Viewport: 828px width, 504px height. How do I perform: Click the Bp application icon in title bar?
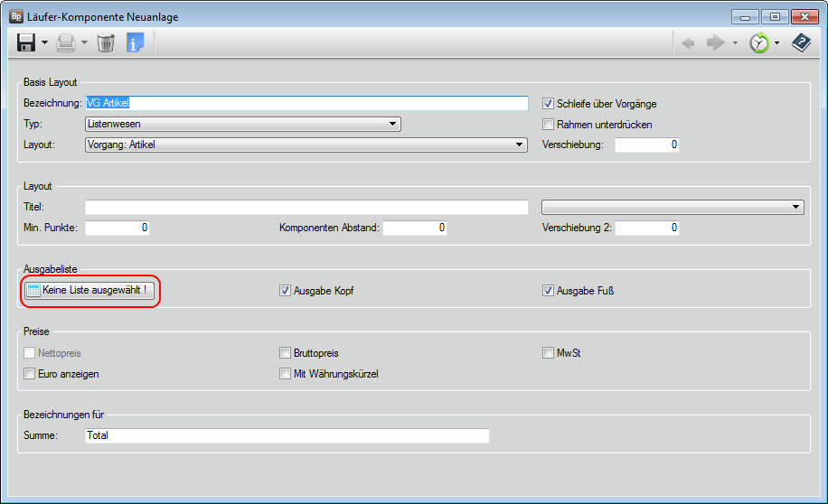(x=16, y=16)
